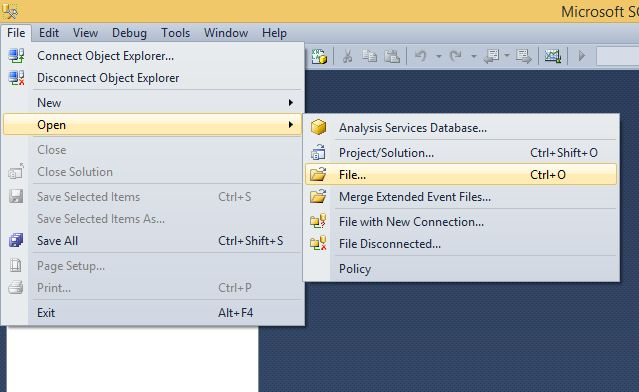Click the Open submenu arrow
639x392 pixels.
pyautogui.click(x=291, y=125)
